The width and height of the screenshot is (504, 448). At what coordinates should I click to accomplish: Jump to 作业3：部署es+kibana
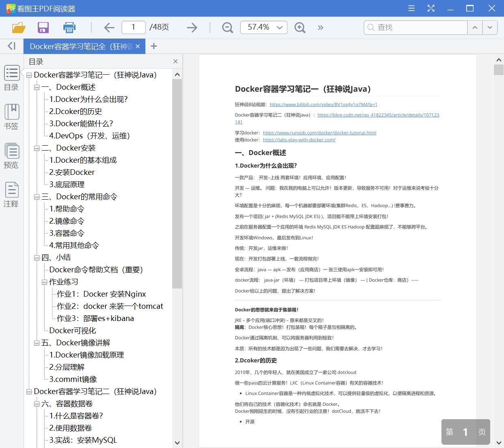95,319
